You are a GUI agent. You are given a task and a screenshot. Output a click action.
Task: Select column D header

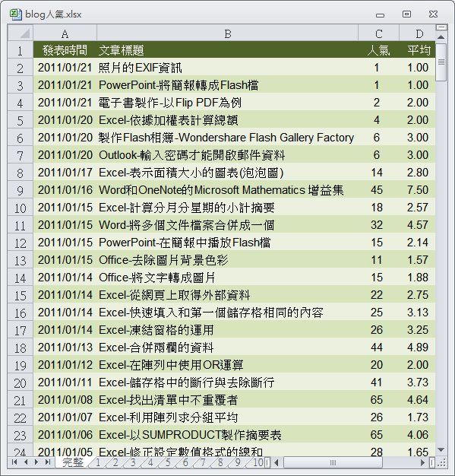click(417, 33)
